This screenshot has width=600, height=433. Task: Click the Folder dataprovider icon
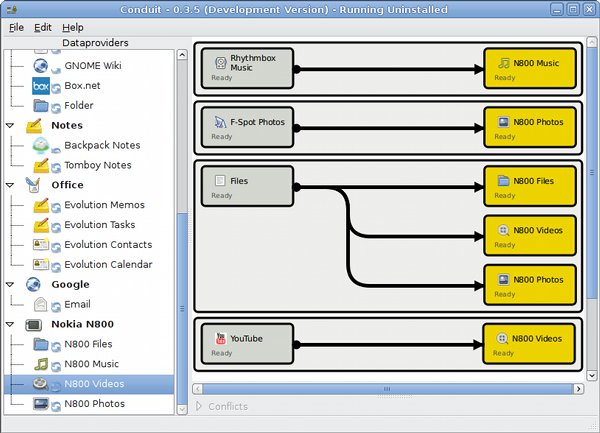[41, 105]
